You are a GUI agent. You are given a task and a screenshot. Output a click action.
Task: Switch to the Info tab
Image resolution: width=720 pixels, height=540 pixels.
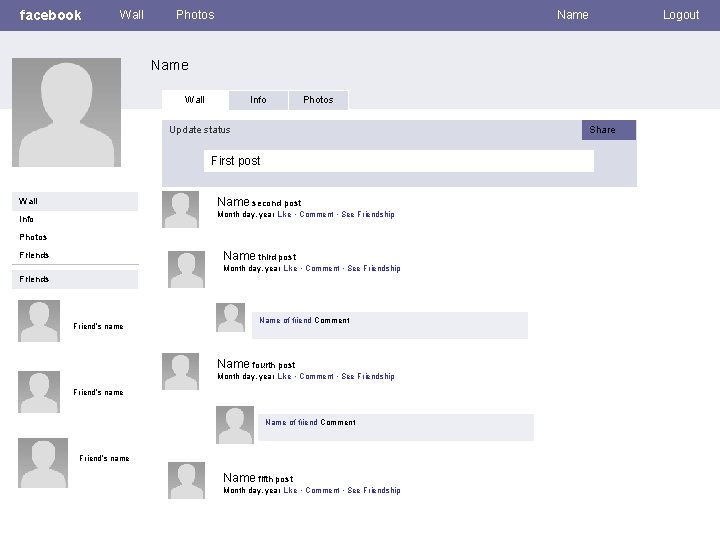tap(259, 100)
